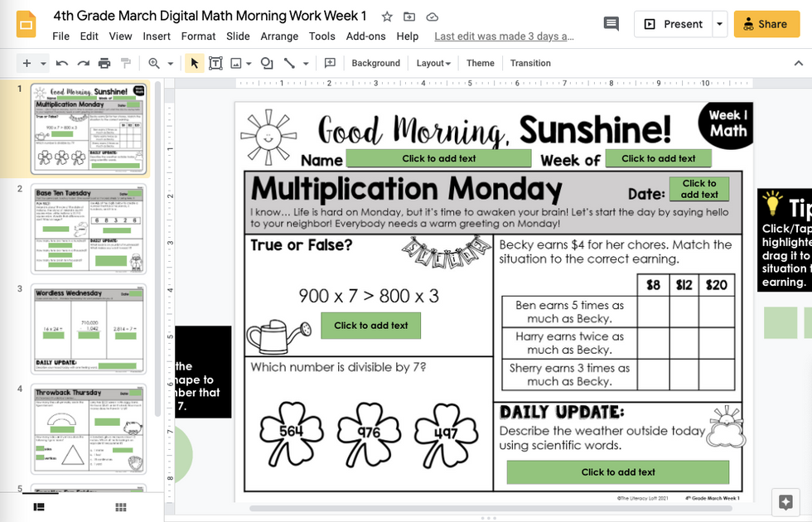
Task: Select the shape tool
Action: [265, 63]
